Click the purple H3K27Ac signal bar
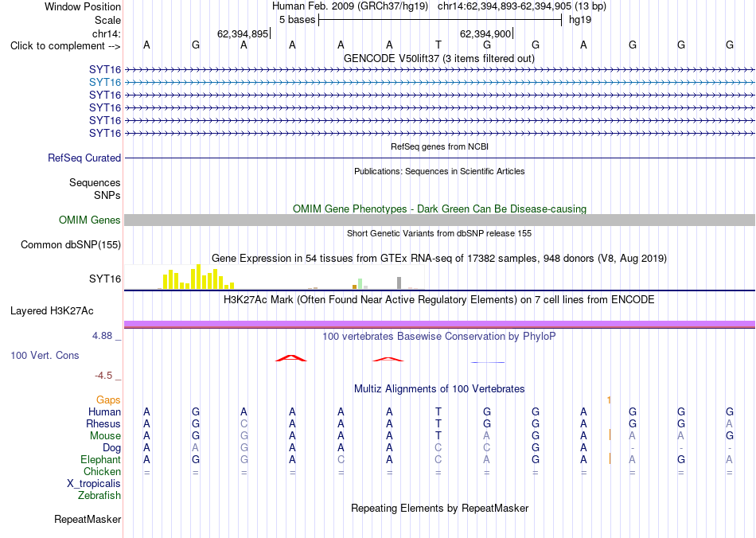756x538 pixels. point(439,324)
